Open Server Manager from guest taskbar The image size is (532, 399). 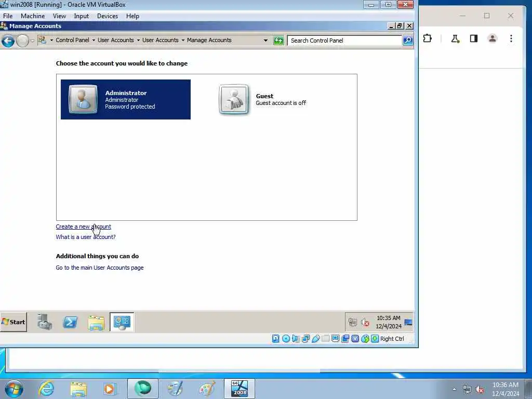tap(45, 322)
